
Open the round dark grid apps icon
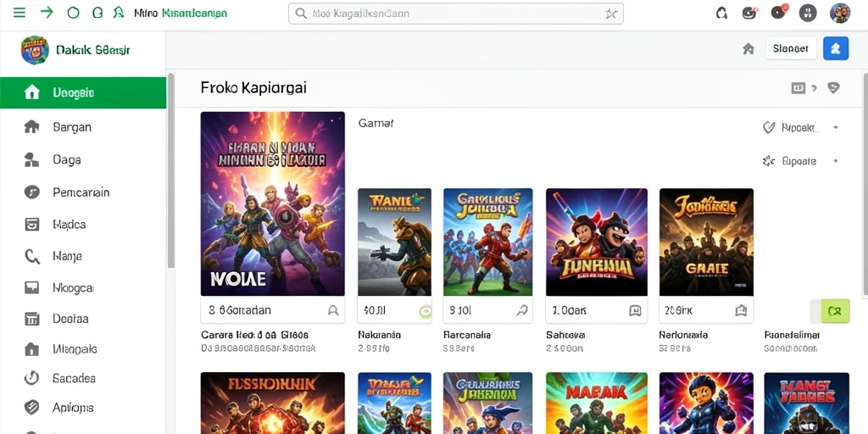point(808,13)
